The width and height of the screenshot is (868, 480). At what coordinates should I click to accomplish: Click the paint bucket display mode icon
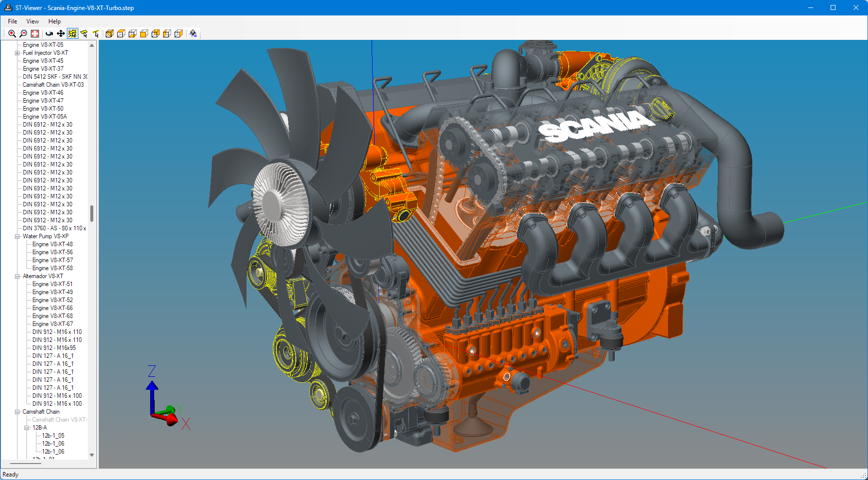click(193, 33)
